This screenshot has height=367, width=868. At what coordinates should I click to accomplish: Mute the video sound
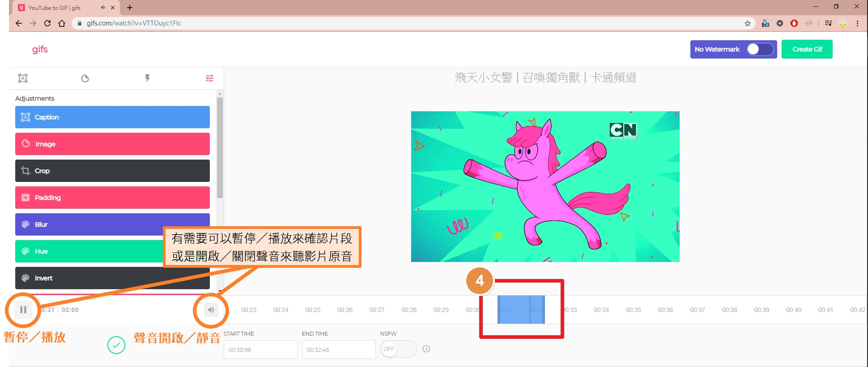211,310
